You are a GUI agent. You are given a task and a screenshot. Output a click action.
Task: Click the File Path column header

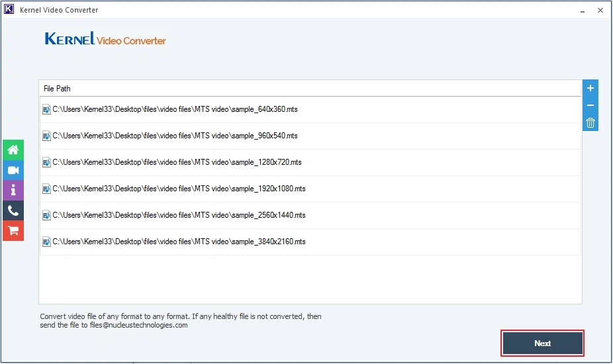(310, 89)
